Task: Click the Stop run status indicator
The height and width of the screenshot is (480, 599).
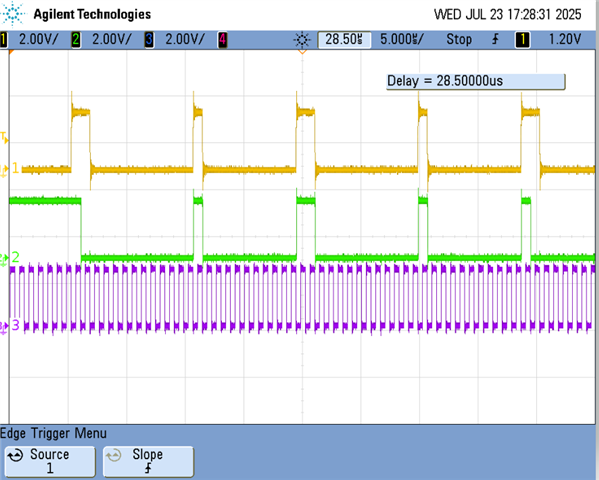Action: pyautogui.click(x=459, y=39)
